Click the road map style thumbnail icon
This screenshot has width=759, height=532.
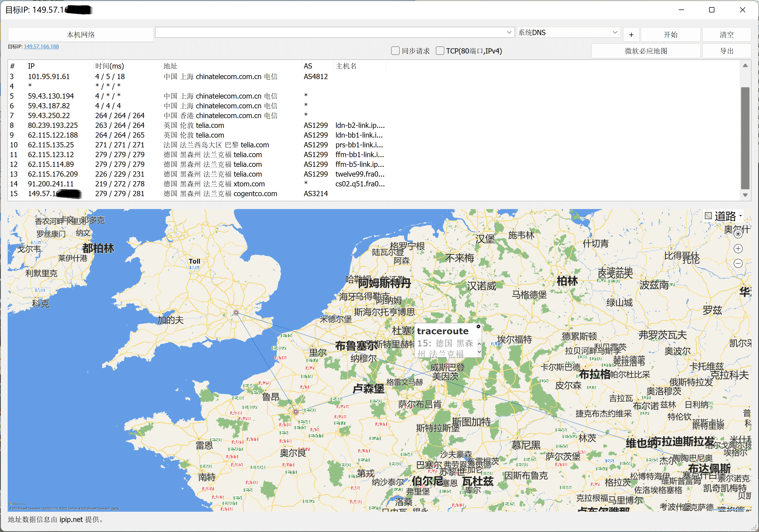click(708, 216)
